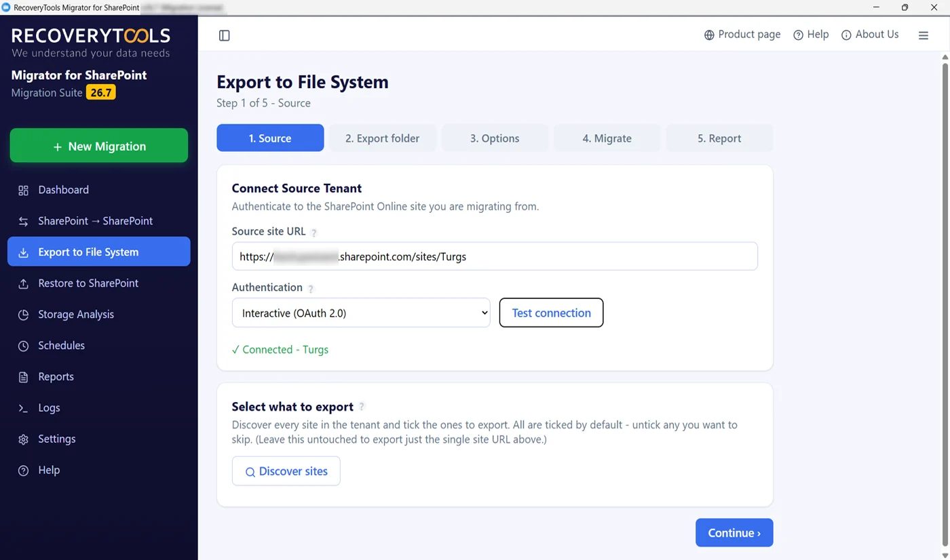Viewport: 950px width, 560px height.
Task: Click the Source site URL help icon
Action: [313, 233]
